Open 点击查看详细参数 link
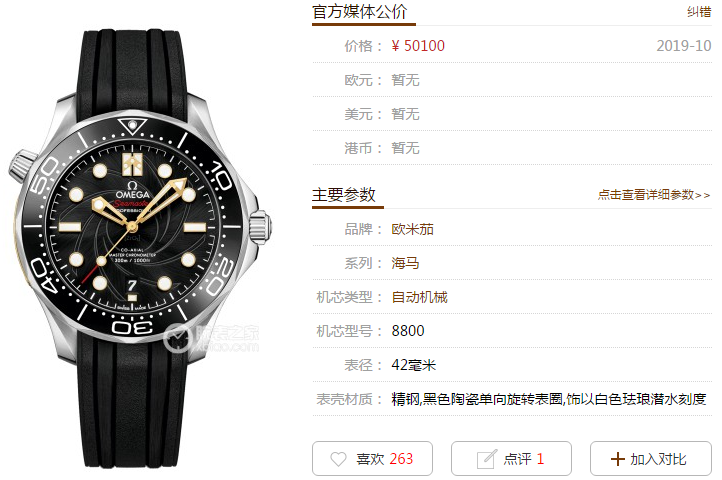Image resolution: width=722 pixels, height=480 pixels. click(x=654, y=195)
